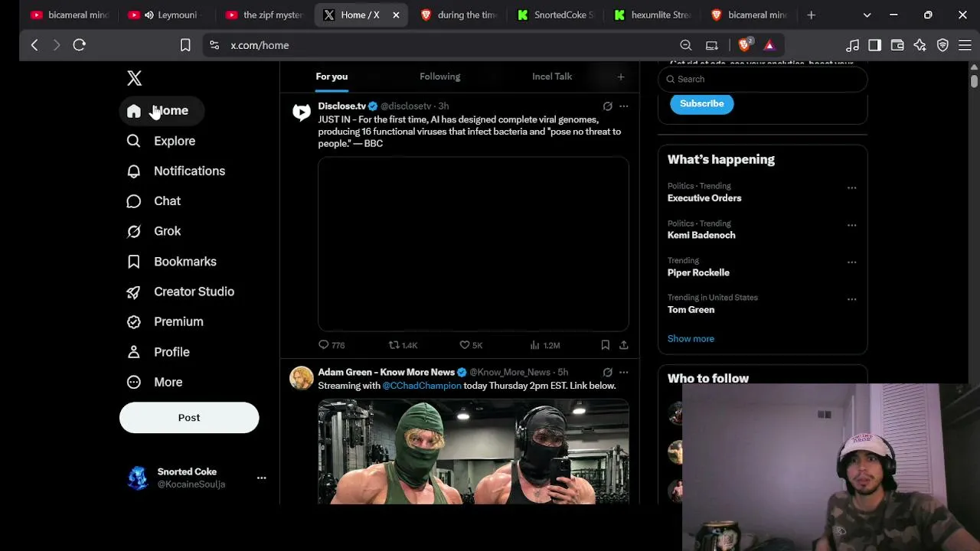
Task: Open the Executive Orders trending topic
Action: click(x=704, y=198)
